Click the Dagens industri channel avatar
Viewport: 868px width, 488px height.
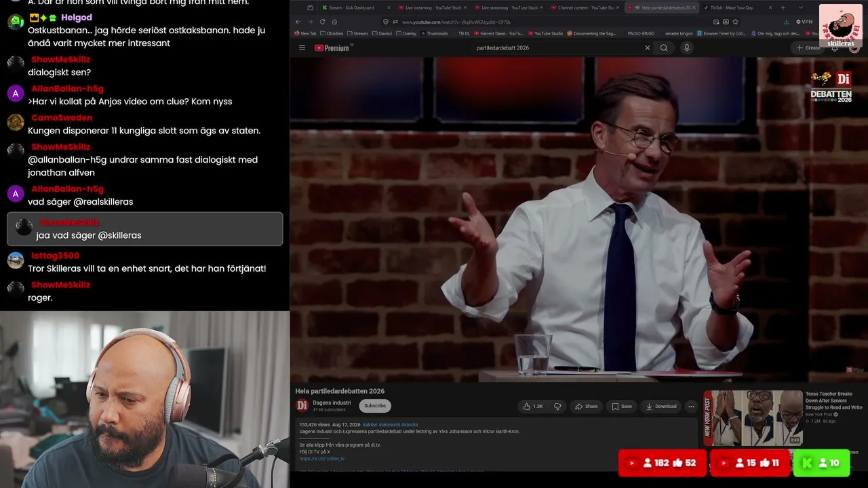pos(302,406)
